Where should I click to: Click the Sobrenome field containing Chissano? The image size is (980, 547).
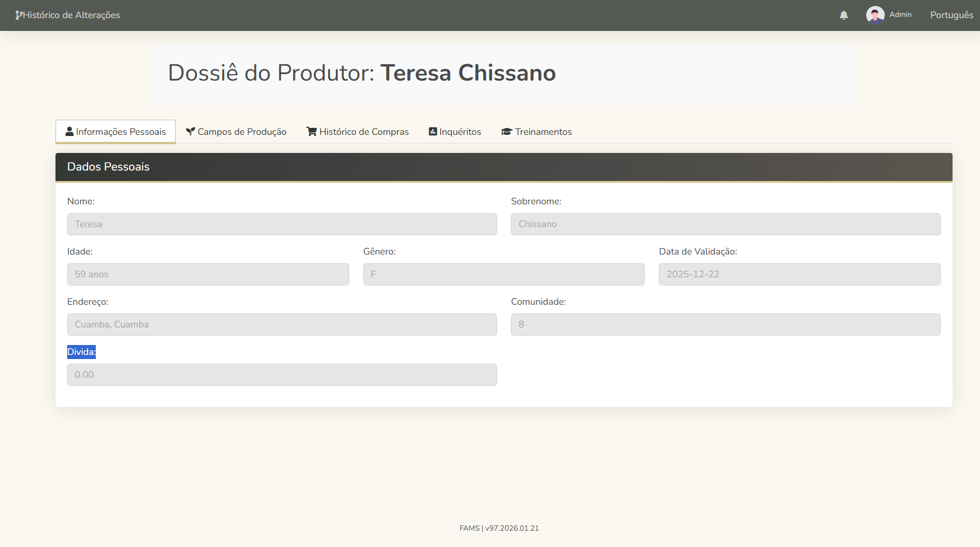point(725,224)
